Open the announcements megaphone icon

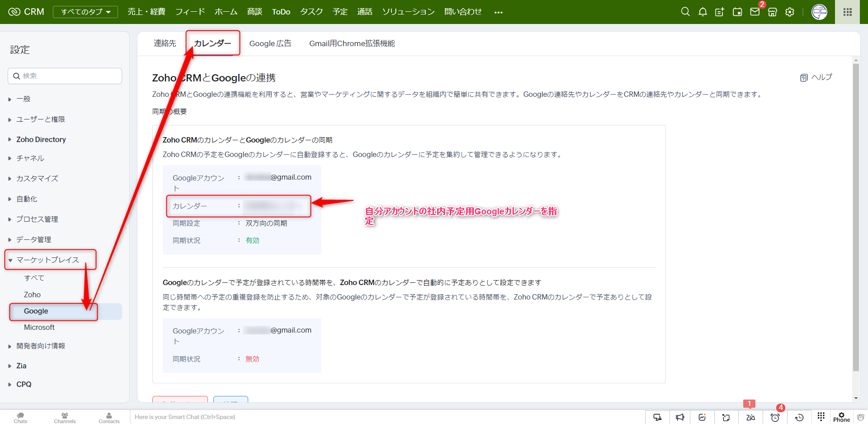(x=680, y=417)
